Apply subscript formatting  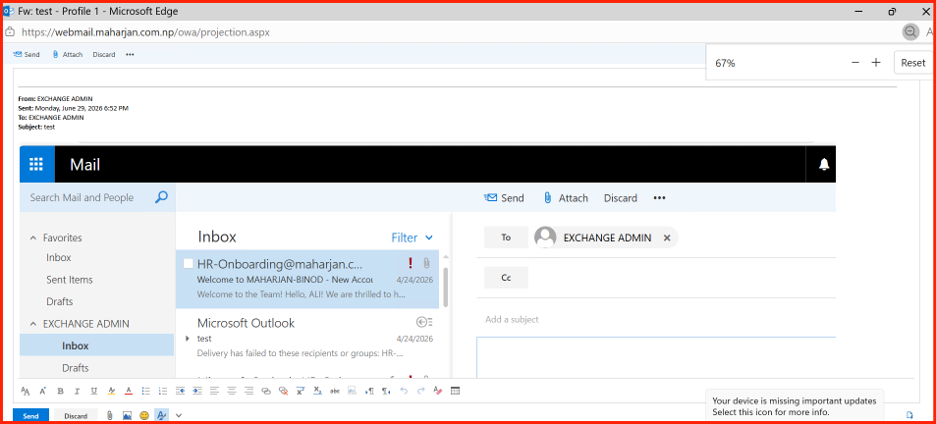click(318, 391)
